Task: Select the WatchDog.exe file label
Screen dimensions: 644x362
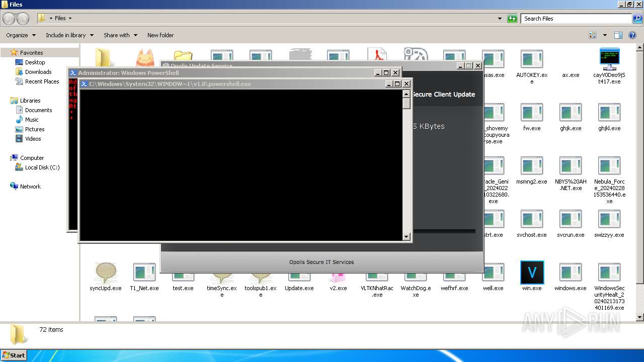Action: pos(416,291)
